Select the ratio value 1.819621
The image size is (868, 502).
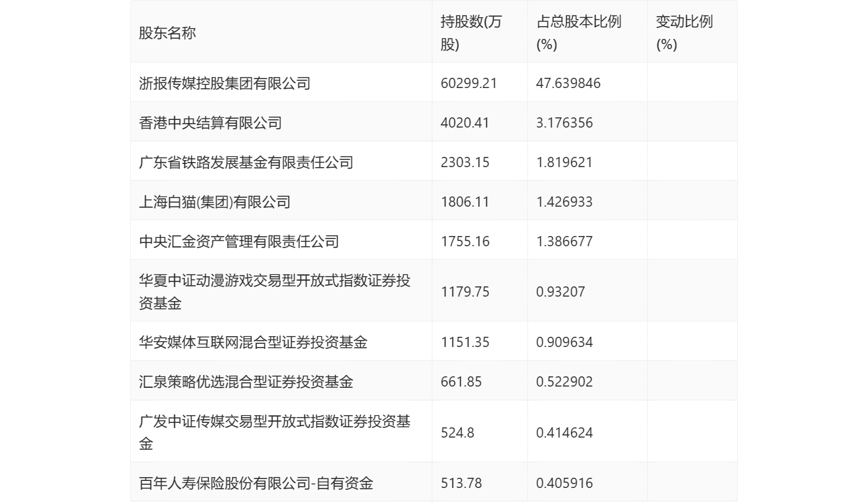(x=564, y=162)
